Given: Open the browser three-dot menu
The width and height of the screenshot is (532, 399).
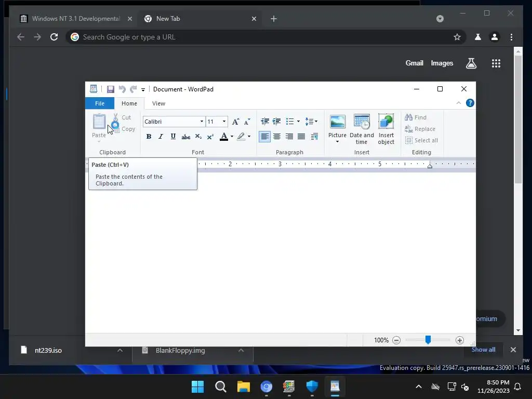Looking at the screenshot, I should point(512,37).
